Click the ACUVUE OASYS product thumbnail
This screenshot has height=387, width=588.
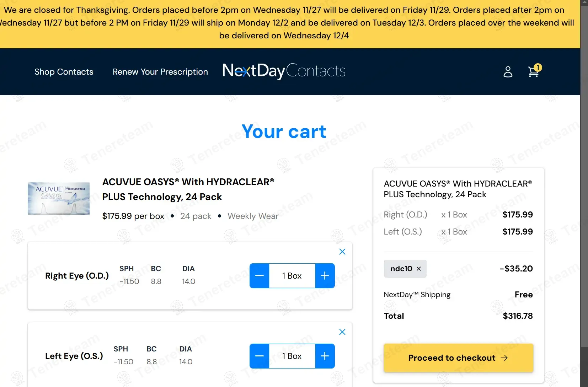pos(59,198)
